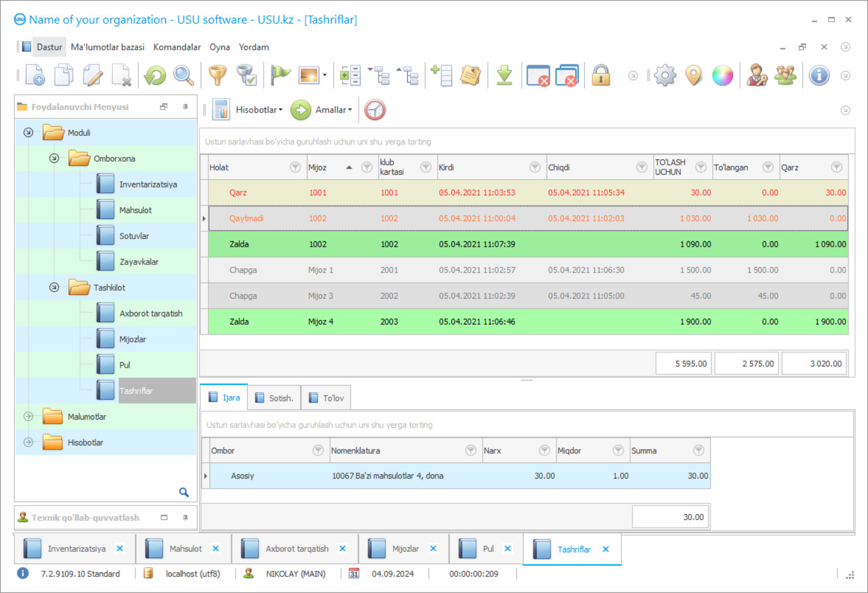Open the color wheel theme picker
The image size is (868, 593).
point(722,76)
